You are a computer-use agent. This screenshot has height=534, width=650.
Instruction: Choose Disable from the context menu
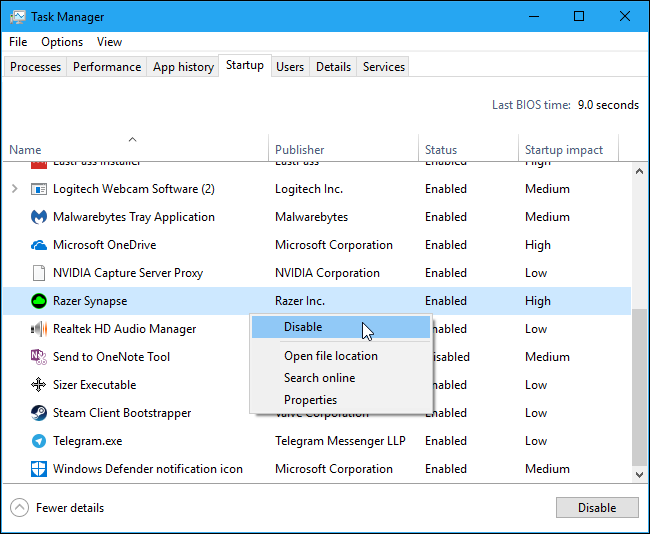[303, 327]
